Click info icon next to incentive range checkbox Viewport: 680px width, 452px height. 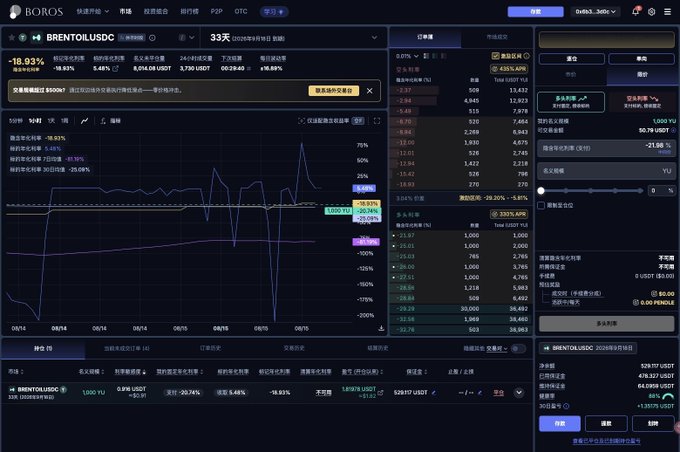point(526,56)
